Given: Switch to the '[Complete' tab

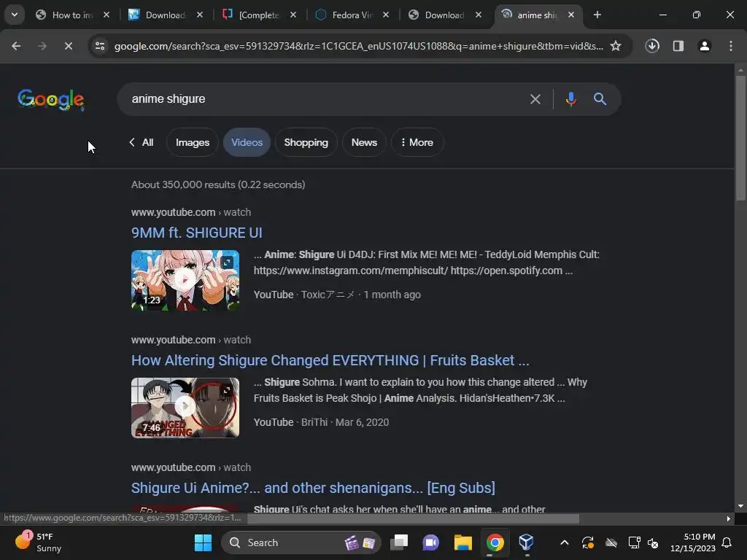Looking at the screenshot, I should pyautogui.click(x=259, y=15).
